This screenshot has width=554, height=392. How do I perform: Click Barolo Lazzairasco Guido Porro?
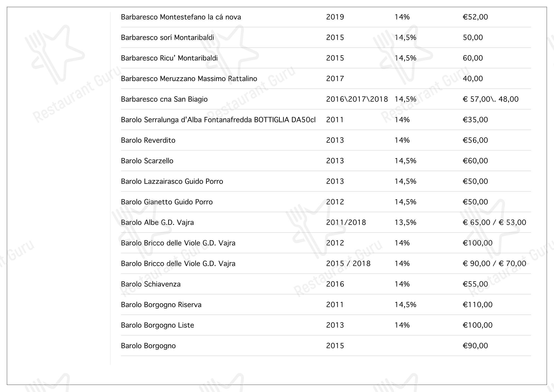coord(172,181)
